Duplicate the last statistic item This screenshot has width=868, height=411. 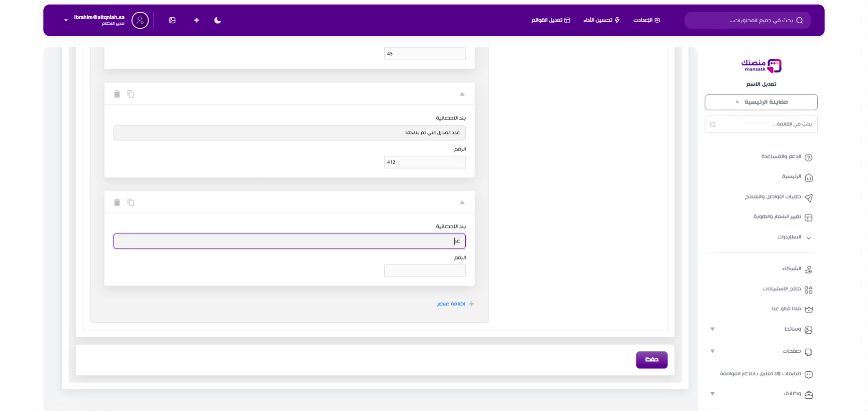(131, 202)
